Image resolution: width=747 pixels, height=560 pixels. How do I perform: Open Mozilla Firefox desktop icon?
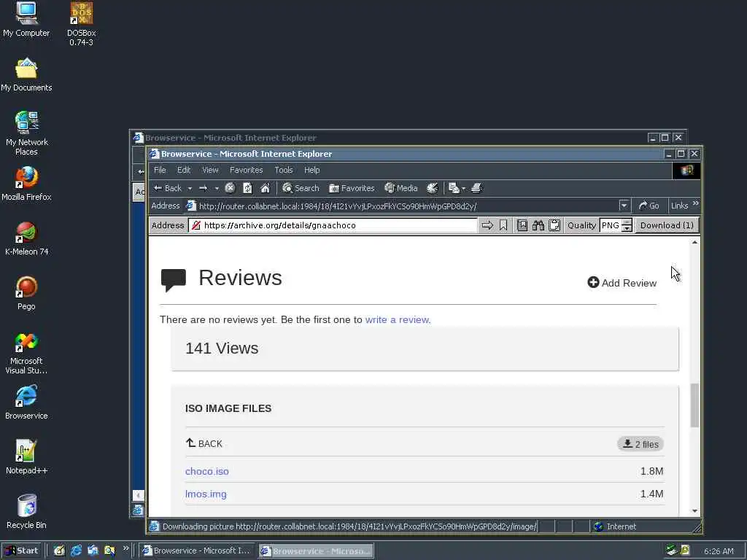tap(26, 184)
